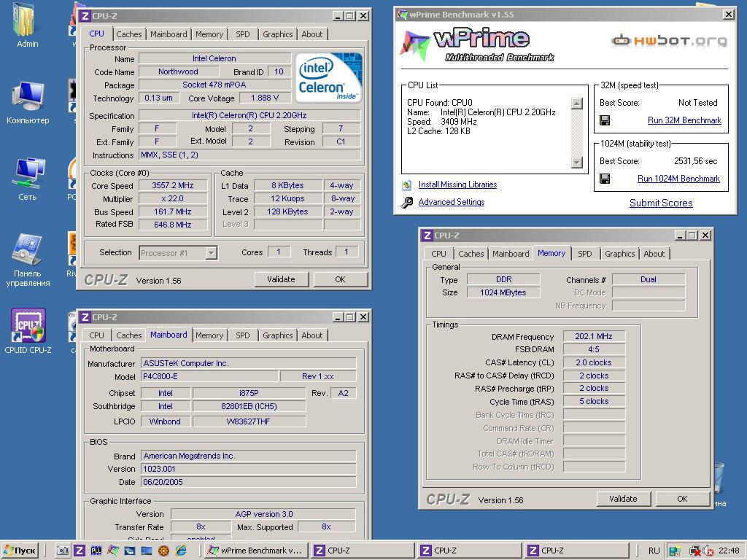
Task: Select the CPU tab in the Mainboard CPU-Z window
Action: coord(96,335)
